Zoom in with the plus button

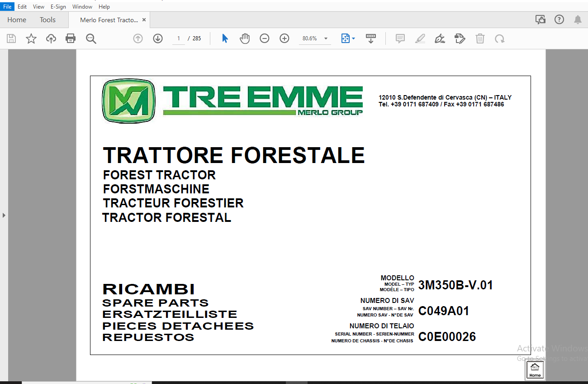(285, 38)
